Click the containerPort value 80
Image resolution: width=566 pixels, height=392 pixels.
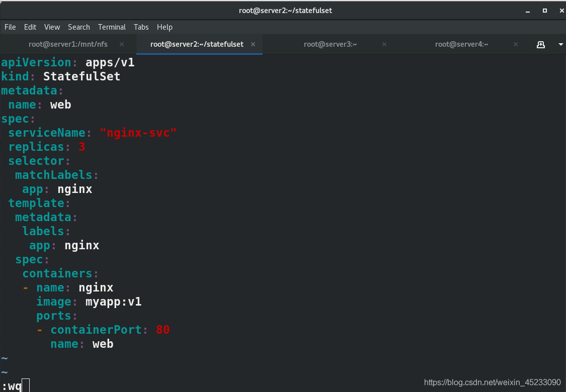[163, 330]
